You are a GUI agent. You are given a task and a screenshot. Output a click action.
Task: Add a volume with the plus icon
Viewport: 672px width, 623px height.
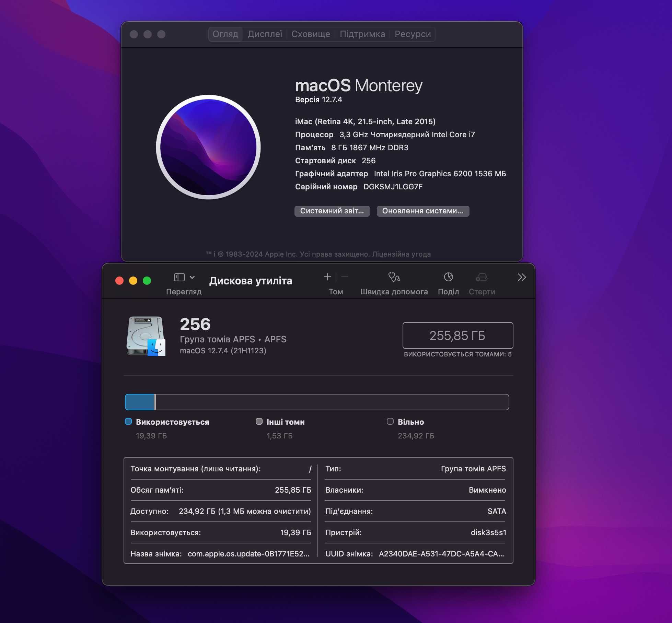pyautogui.click(x=327, y=277)
